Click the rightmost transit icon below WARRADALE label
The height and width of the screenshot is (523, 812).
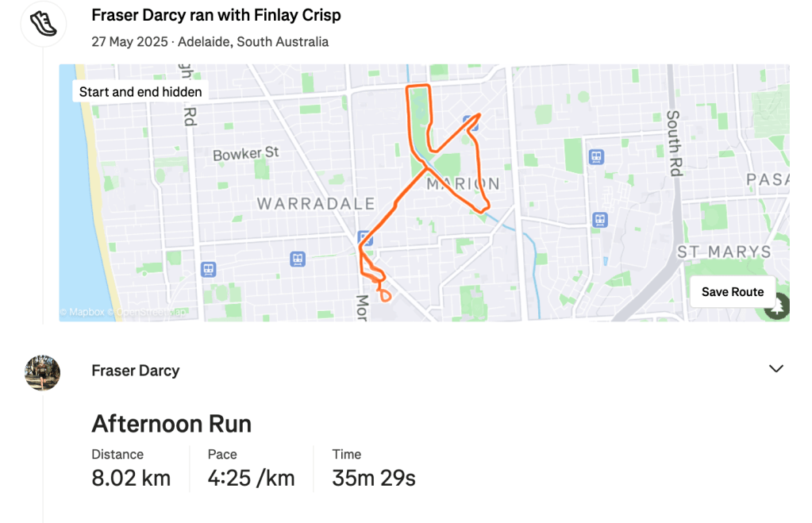(x=364, y=238)
